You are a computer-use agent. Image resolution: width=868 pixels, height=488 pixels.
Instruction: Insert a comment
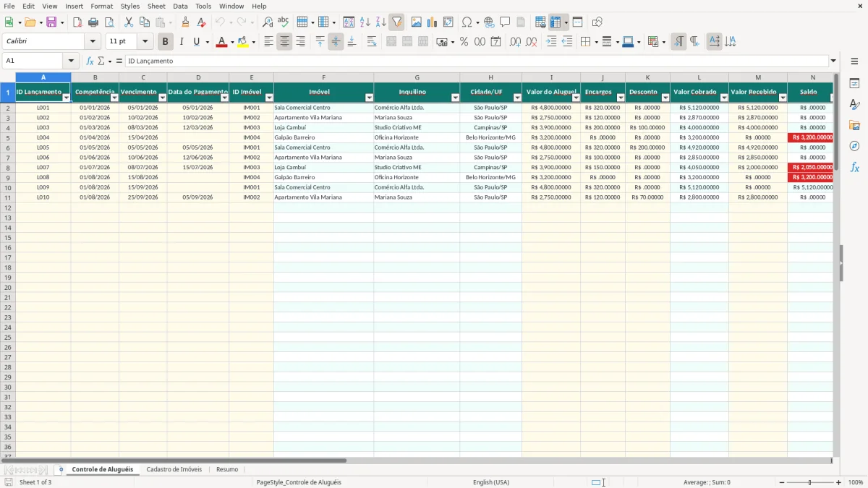click(x=505, y=22)
